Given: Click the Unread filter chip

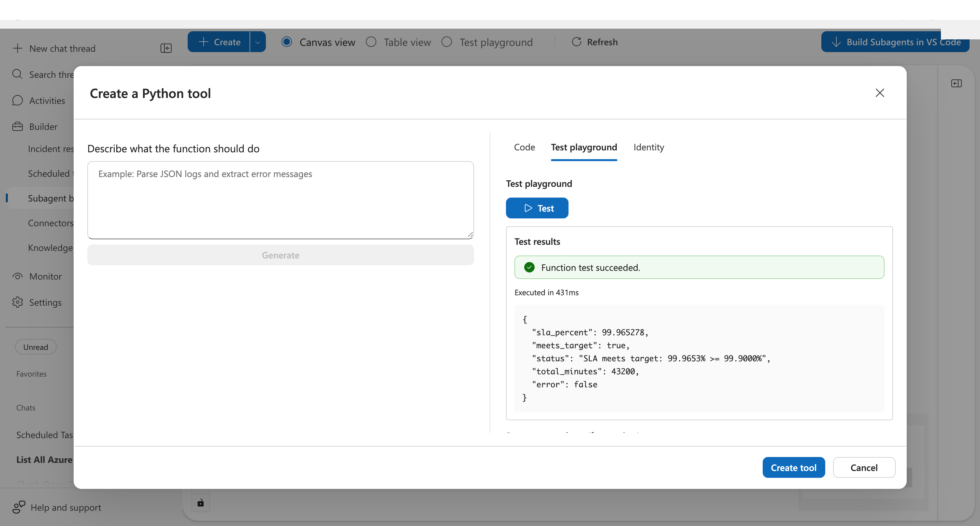Looking at the screenshot, I should coord(36,347).
